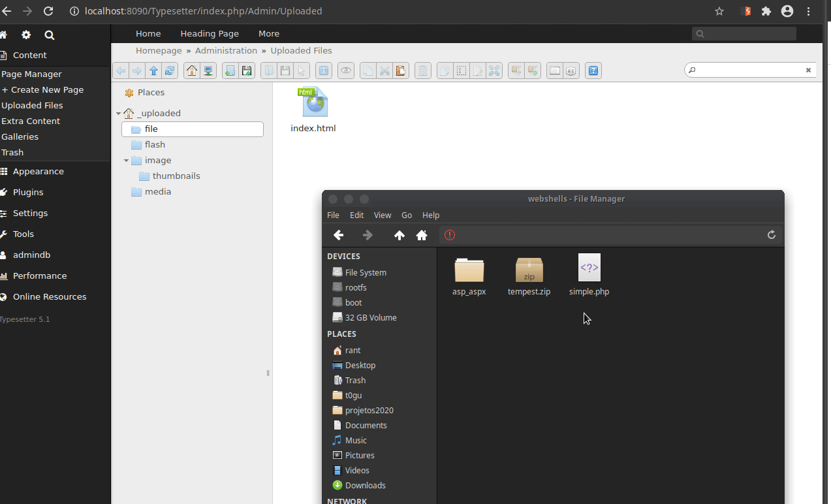The width and height of the screenshot is (831, 504).
Task: Upload a file with the add-document icon
Action: 229,71
